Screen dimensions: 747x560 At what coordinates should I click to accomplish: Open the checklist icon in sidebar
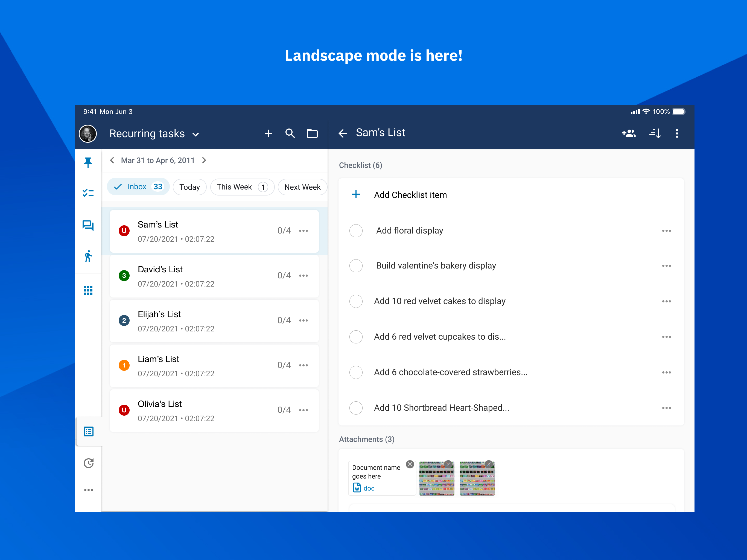click(x=88, y=193)
